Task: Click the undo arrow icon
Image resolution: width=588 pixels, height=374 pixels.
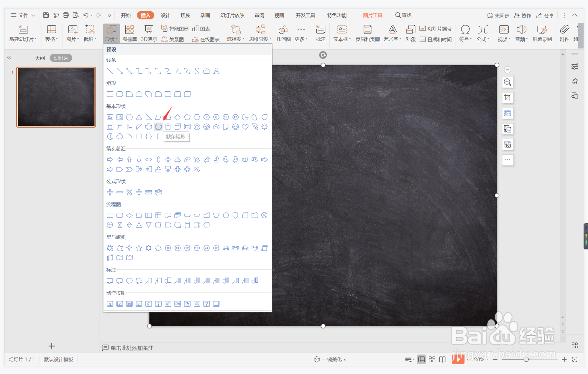Action: tap(86, 15)
